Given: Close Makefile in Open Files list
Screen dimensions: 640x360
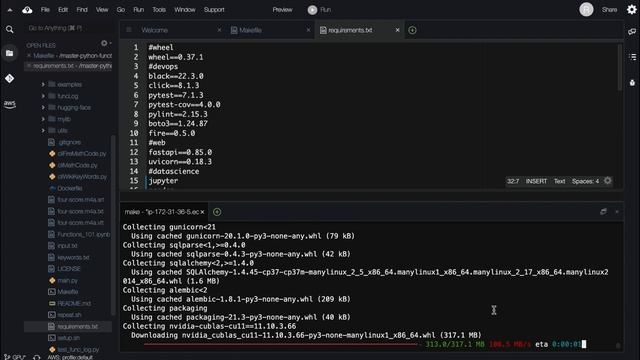Looking at the screenshot, I should [x=29, y=56].
